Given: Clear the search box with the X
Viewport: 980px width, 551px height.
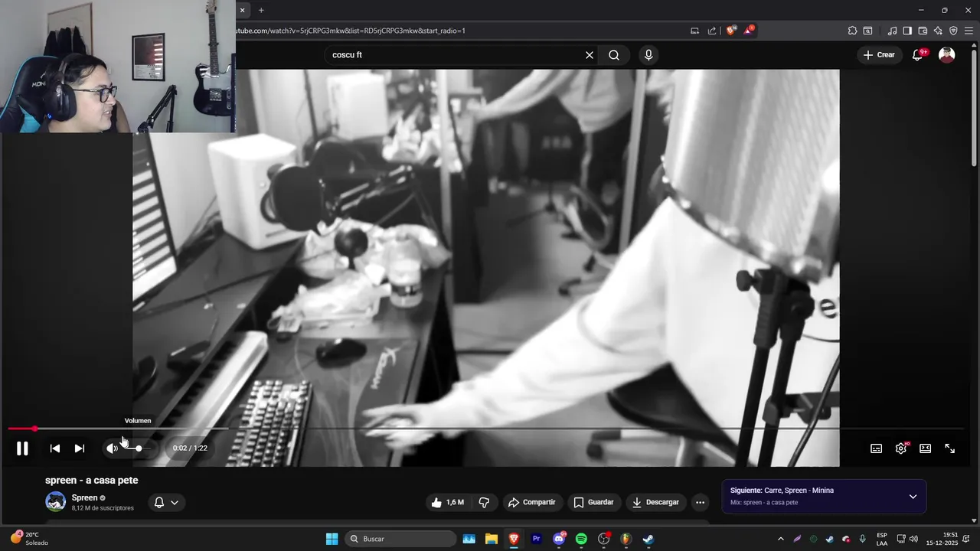Looking at the screenshot, I should (x=590, y=55).
